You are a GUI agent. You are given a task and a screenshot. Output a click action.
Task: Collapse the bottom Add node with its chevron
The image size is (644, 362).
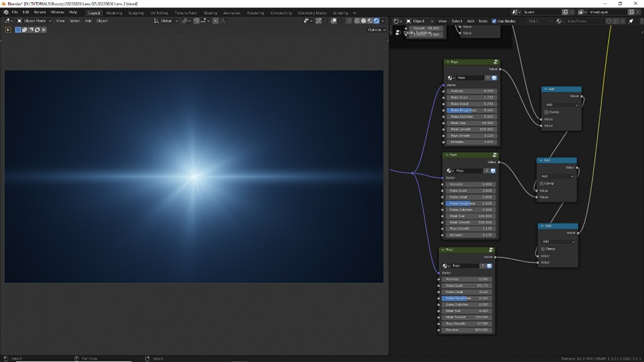point(542,226)
